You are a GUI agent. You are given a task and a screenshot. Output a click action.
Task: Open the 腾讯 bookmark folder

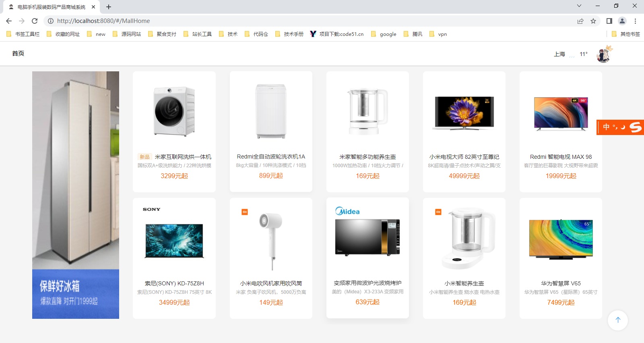[413, 34]
